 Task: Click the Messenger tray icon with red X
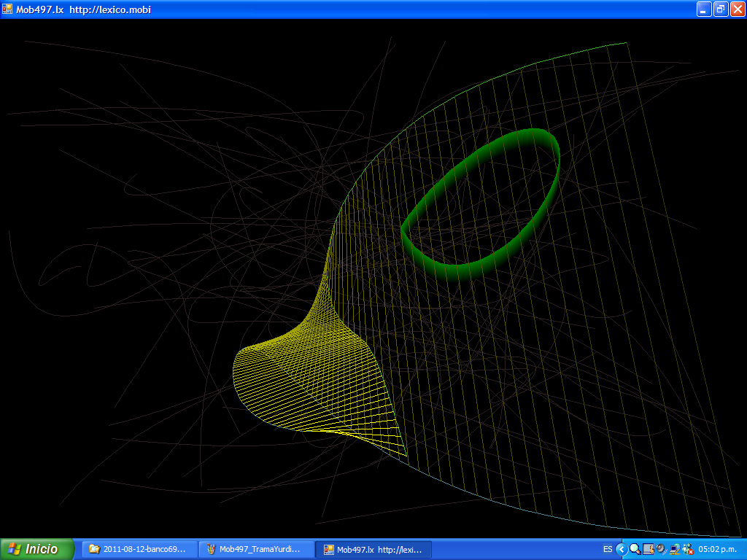687,549
